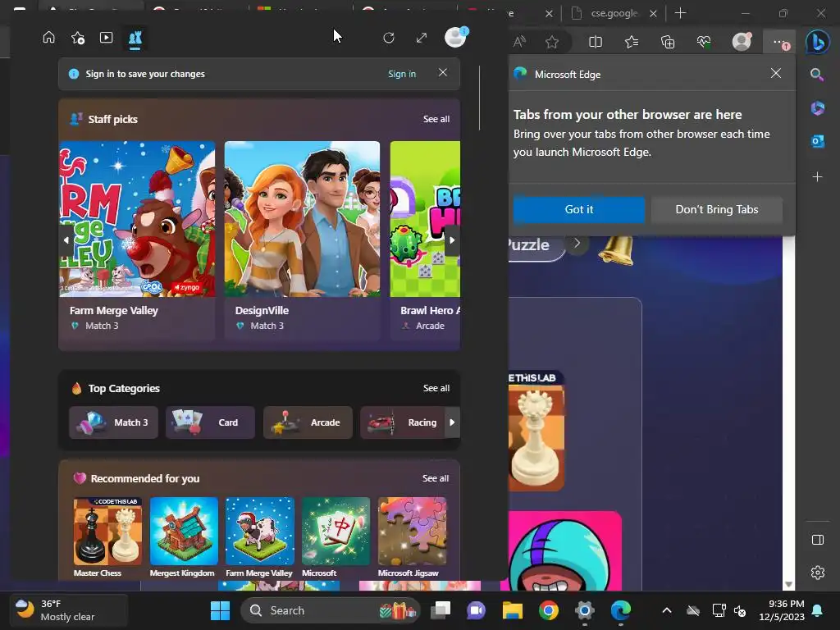The width and height of the screenshot is (840, 630).
Task: Open a new browser tab
Action: pos(680,13)
